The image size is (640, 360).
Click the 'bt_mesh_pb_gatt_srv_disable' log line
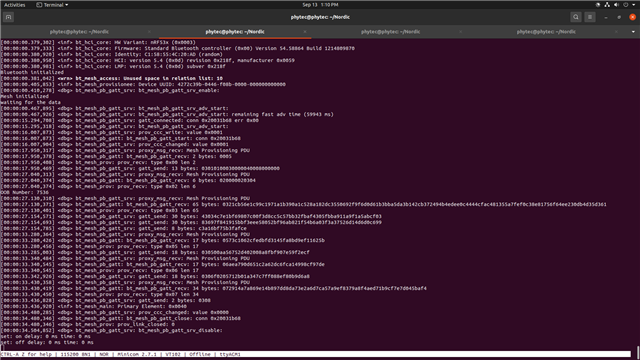click(x=111, y=330)
